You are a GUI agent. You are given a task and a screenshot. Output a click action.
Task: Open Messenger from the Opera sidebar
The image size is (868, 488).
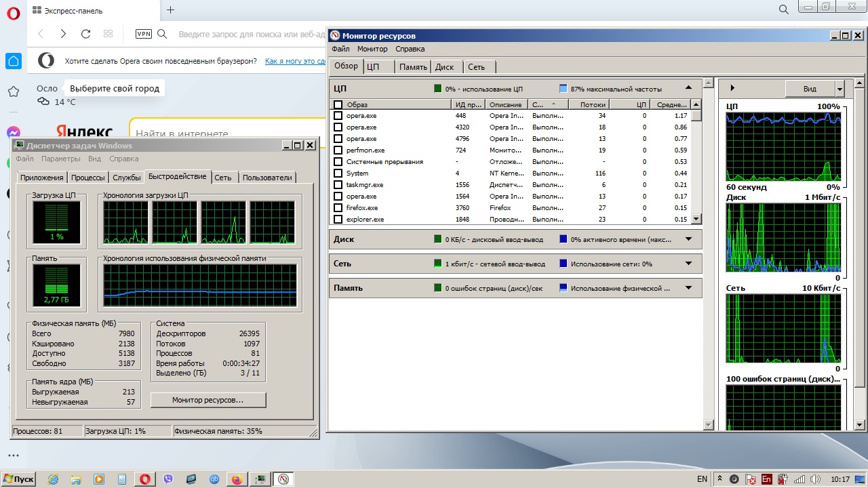pos(14,133)
